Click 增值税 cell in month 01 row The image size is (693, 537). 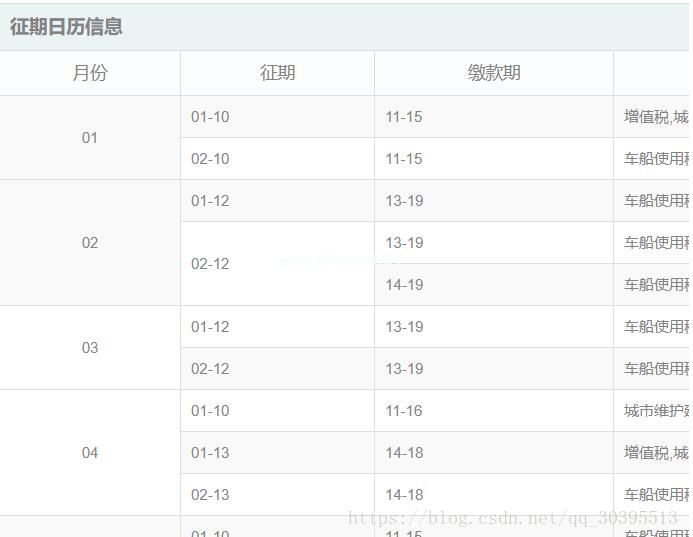(656, 117)
